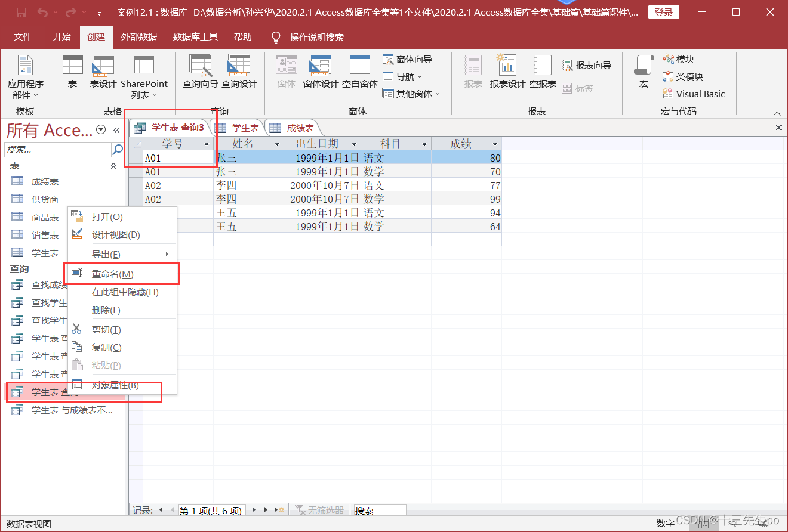The width and height of the screenshot is (788, 532).
Task: Open the 姓名 column filter dropdown
Action: (x=277, y=144)
